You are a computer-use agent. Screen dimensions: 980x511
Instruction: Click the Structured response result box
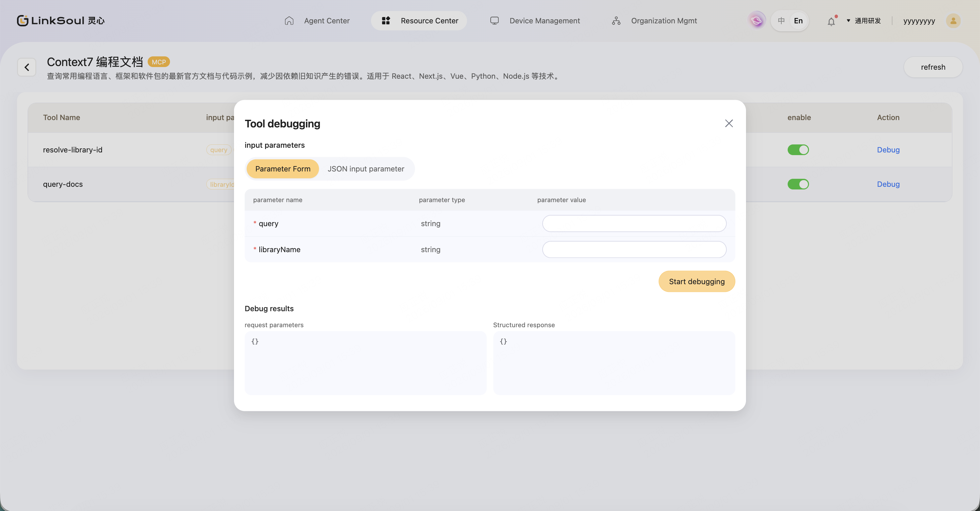(x=614, y=363)
